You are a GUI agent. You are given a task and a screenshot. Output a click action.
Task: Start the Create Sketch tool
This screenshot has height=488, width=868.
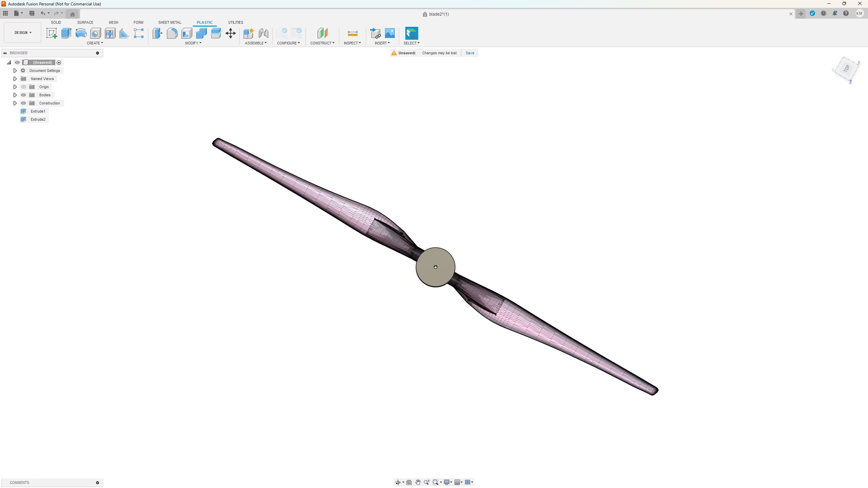52,33
